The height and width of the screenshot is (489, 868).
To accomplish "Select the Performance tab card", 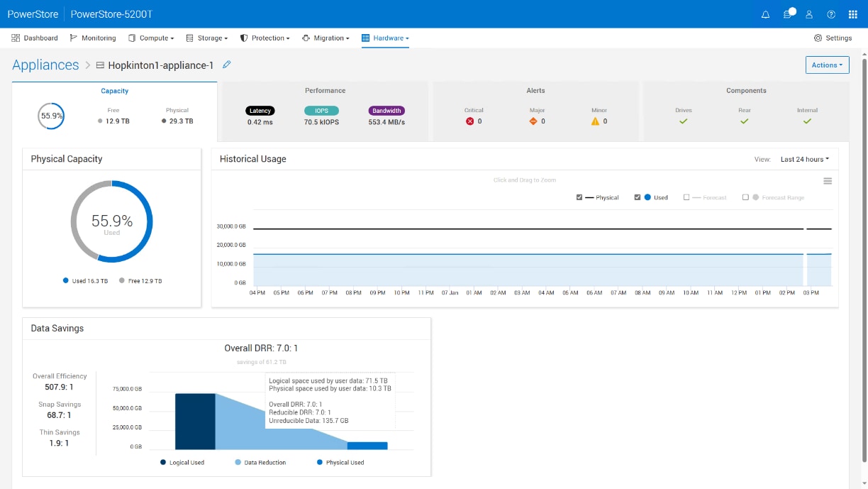I will pyautogui.click(x=325, y=111).
